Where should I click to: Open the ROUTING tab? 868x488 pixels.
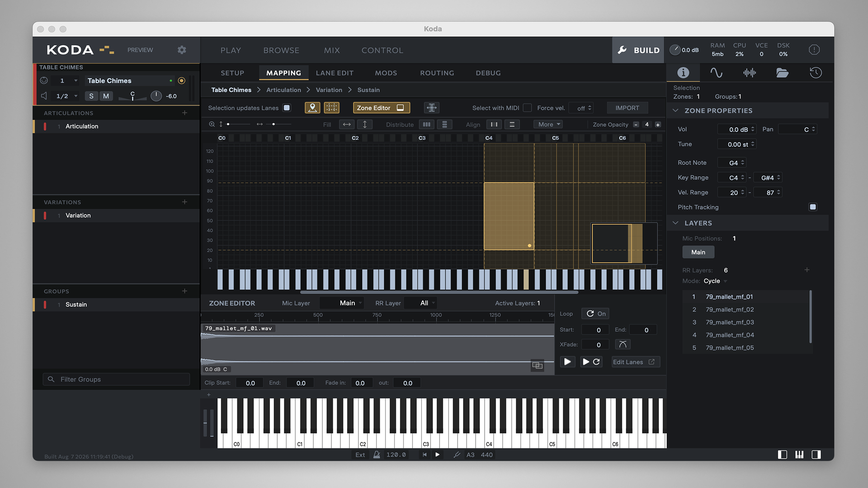[437, 73]
